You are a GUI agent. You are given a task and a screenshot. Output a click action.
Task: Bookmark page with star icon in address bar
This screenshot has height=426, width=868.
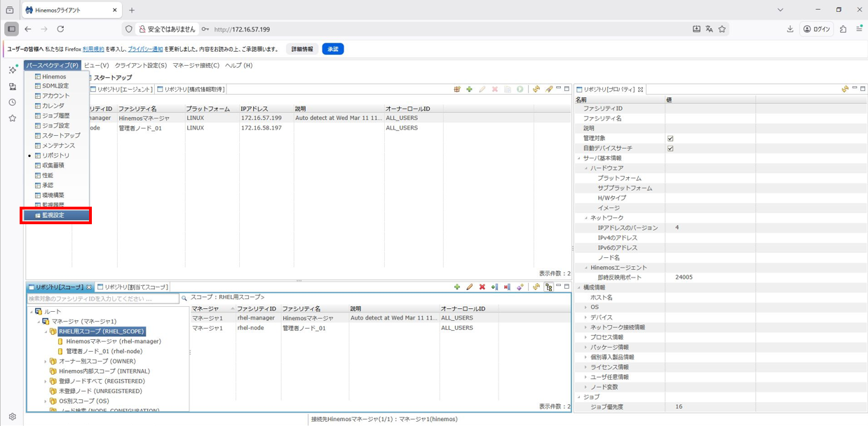coord(722,29)
